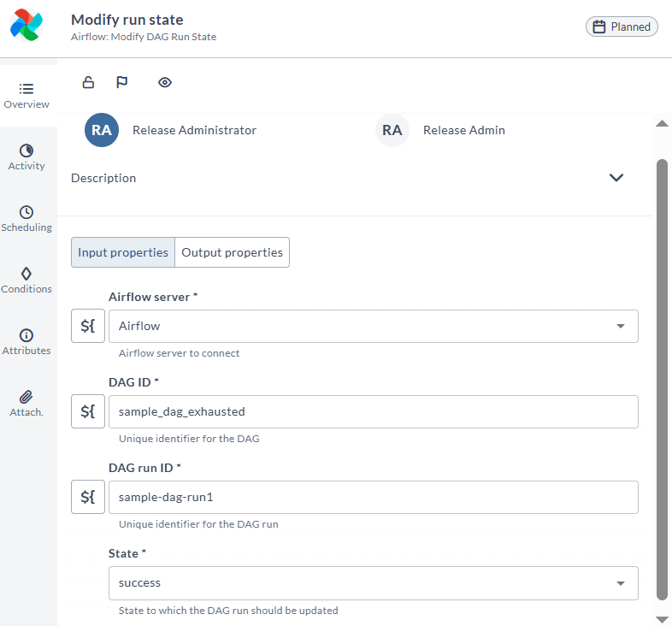The image size is (672, 626).
Task: Open the Overview sidebar tab
Action: coord(27,96)
